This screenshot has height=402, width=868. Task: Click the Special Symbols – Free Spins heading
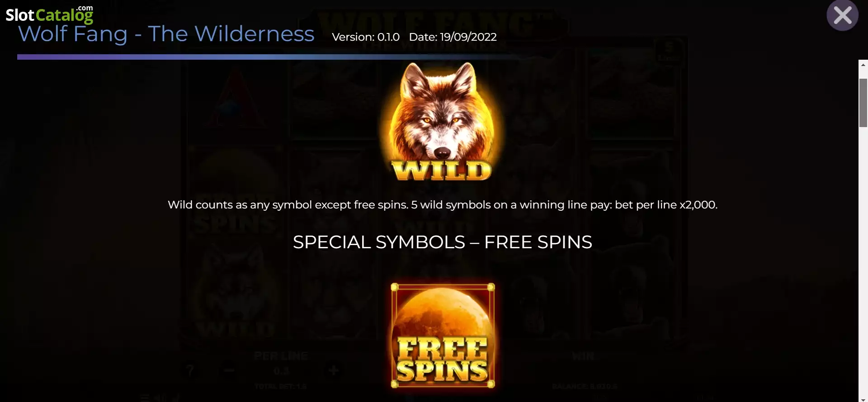[442, 242]
